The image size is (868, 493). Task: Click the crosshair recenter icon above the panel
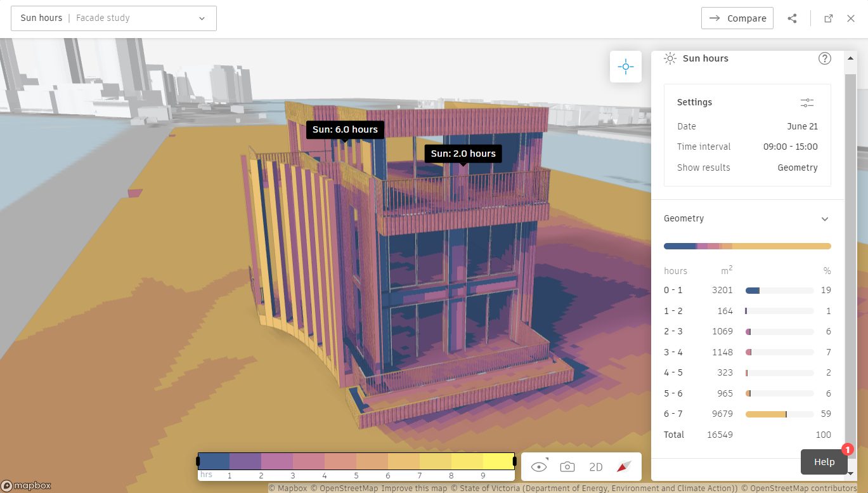click(625, 66)
